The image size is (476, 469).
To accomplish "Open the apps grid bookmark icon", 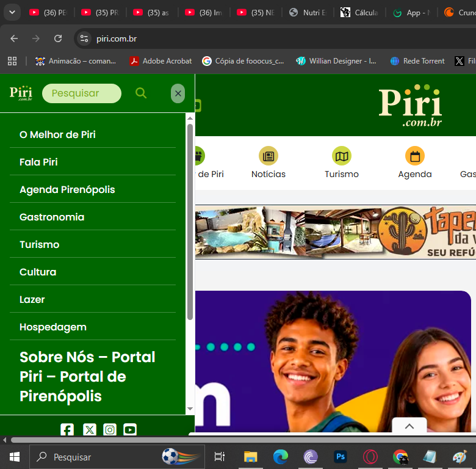I will 12,61.
